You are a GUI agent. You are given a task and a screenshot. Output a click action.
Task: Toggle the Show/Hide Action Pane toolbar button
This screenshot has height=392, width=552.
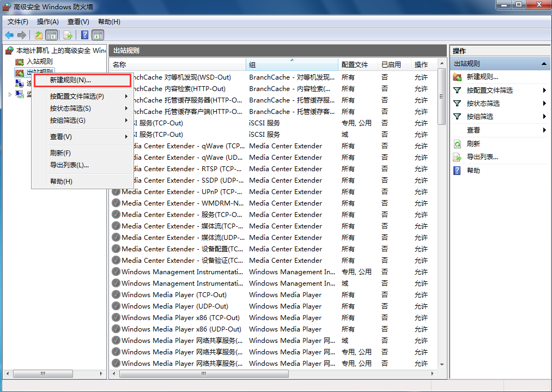[x=98, y=35]
